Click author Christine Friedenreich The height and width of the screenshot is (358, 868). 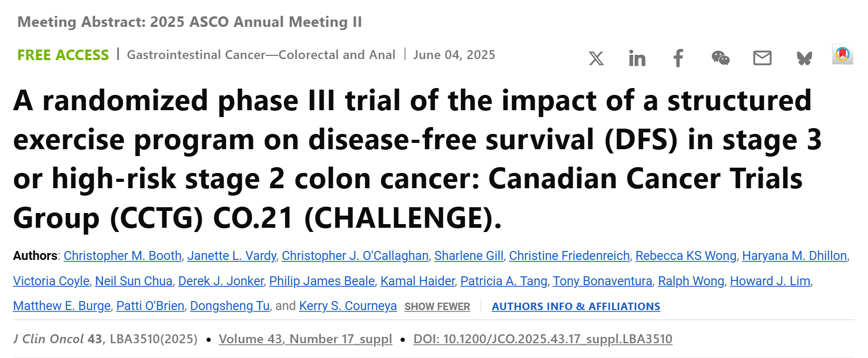569,256
